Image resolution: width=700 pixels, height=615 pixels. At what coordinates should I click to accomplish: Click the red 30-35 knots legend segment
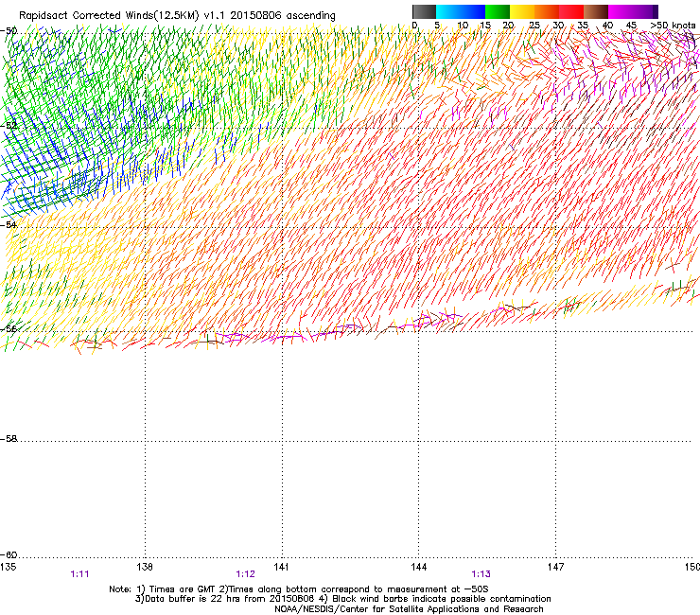tap(571, 11)
